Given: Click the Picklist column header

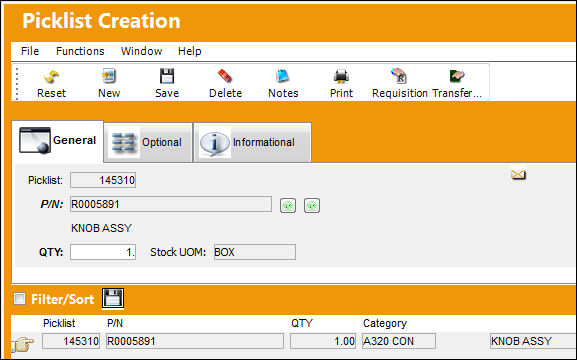Looking at the screenshot, I should click(59, 323).
